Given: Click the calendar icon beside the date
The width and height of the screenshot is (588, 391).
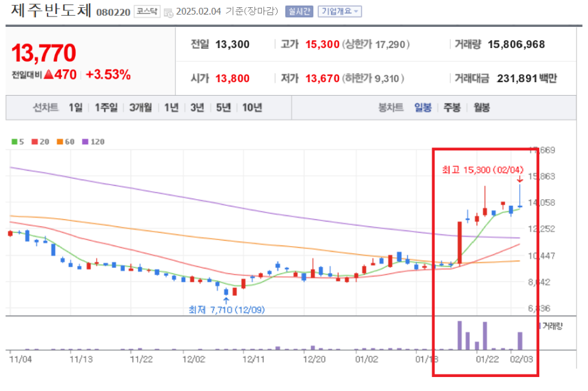Looking at the screenshot, I should [x=169, y=13].
